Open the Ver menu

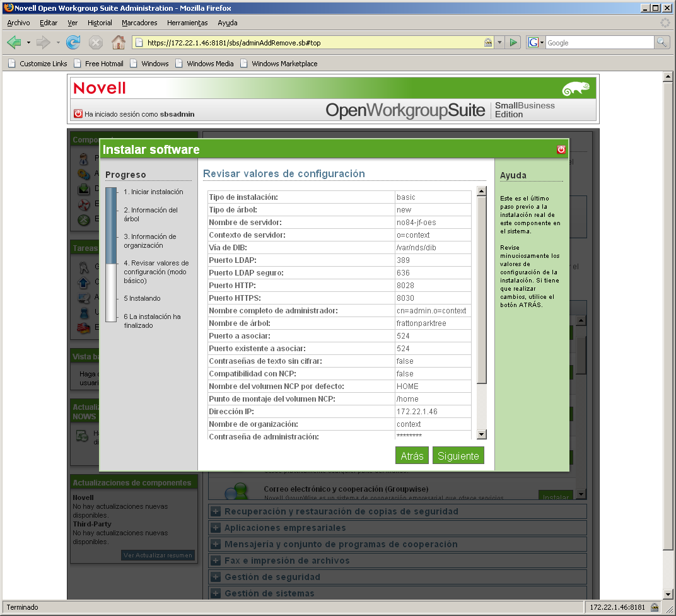[x=73, y=23]
